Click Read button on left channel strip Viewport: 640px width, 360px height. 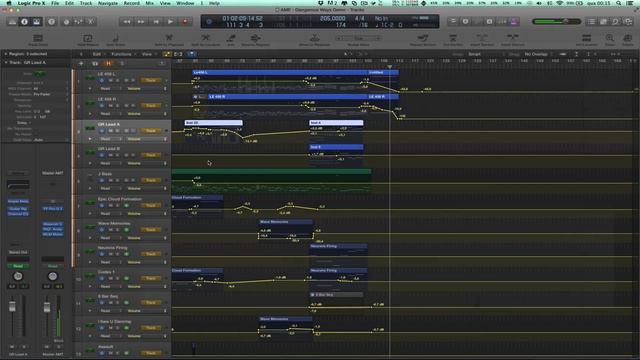point(18,266)
